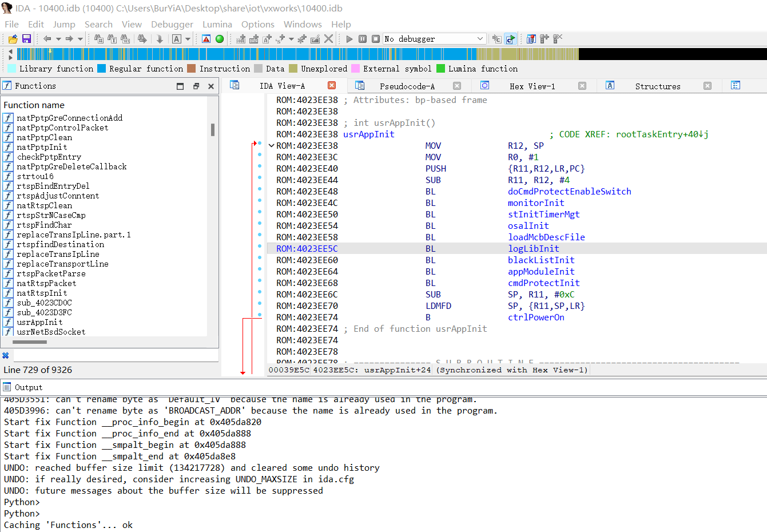Close the Structures tab

pos(708,86)
